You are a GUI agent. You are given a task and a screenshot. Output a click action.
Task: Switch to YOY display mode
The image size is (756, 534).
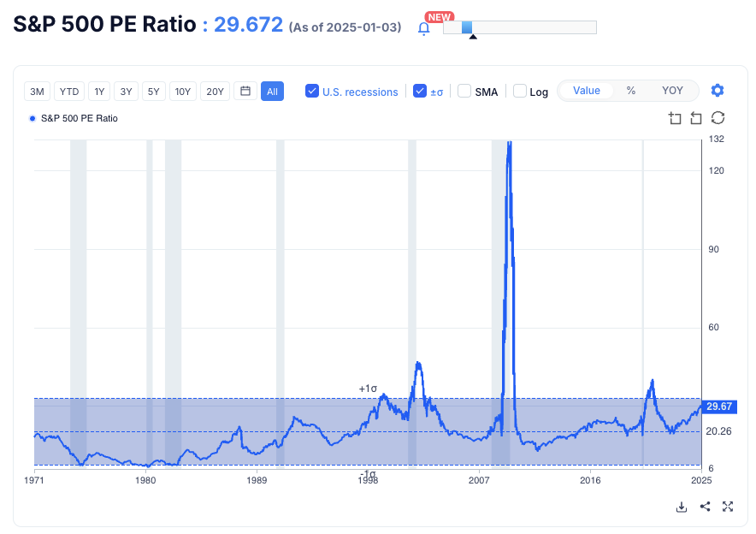672,91
